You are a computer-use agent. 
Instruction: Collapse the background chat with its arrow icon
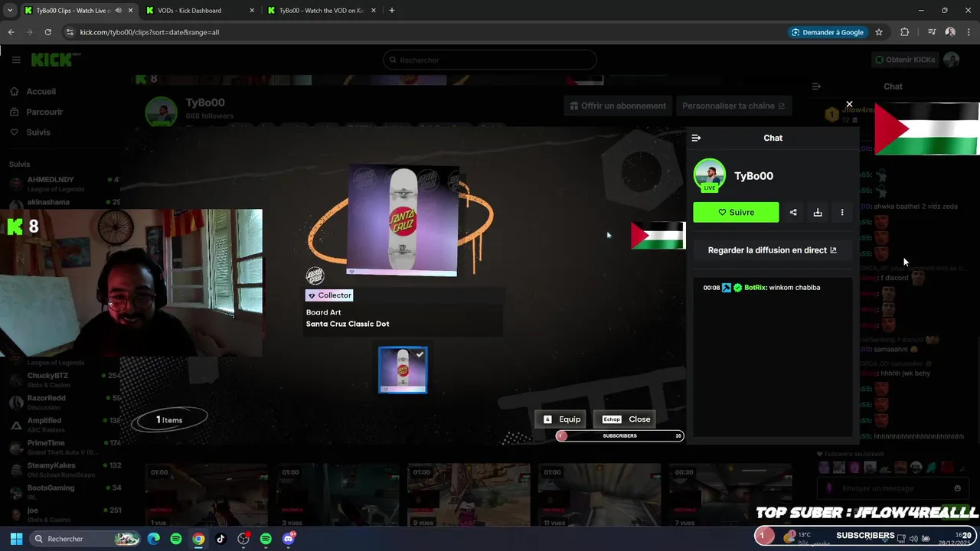[x=816, y=86]
